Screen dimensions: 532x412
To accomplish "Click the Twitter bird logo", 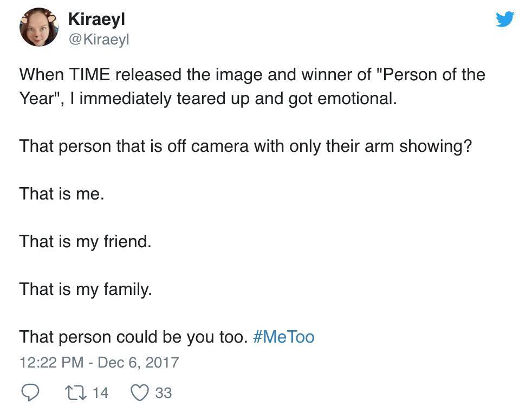I will pos(505,20).
